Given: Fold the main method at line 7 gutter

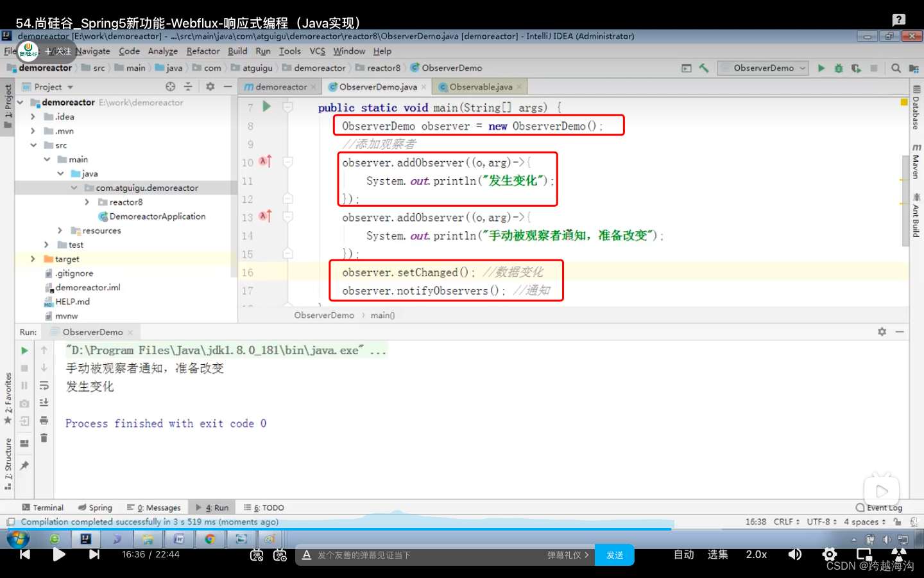Looking at the screenshot, I should point(288,107).
